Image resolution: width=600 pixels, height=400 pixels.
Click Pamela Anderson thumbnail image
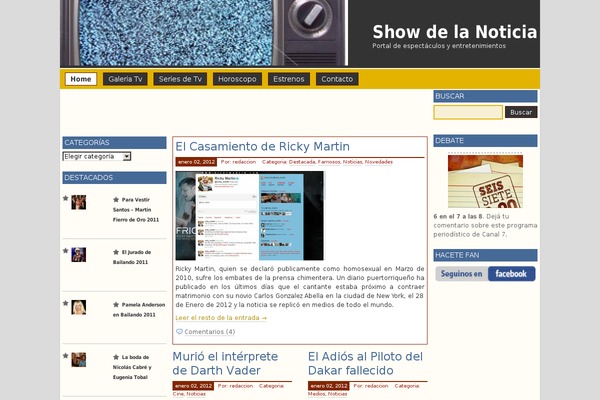click(x=79, y=307)
